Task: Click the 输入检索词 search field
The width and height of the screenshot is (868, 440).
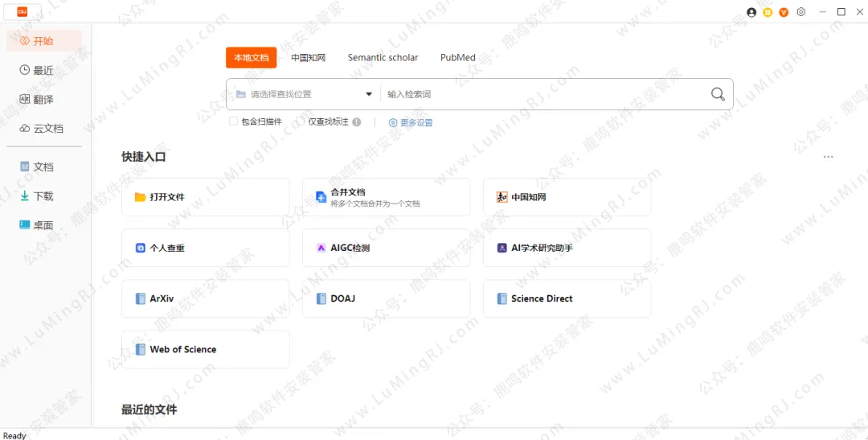Action: pos(545,94)
